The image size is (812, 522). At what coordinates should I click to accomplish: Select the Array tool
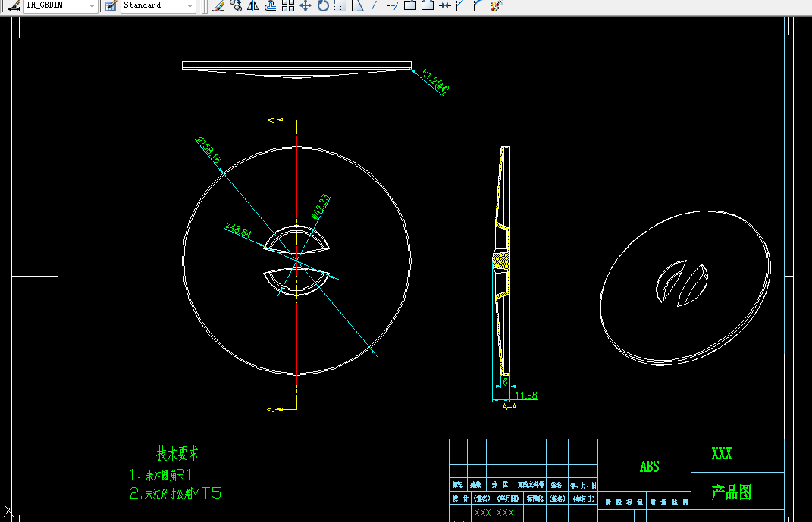point(288,6)
